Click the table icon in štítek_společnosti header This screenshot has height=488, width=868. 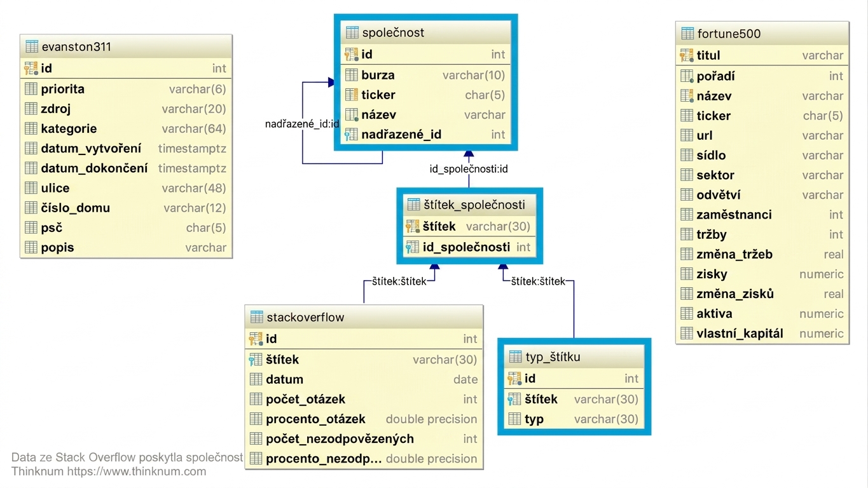(x=413, y=205)
